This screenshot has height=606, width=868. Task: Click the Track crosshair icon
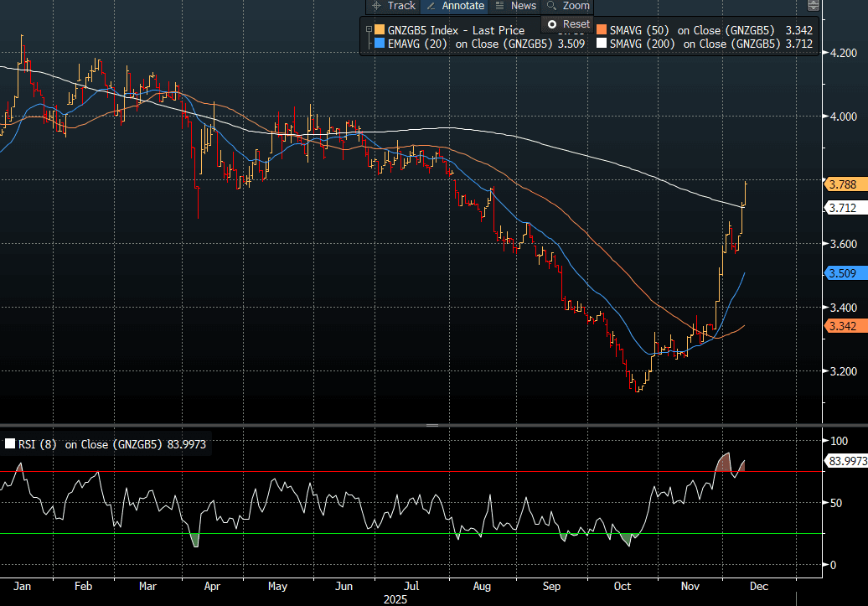(376, 6)
